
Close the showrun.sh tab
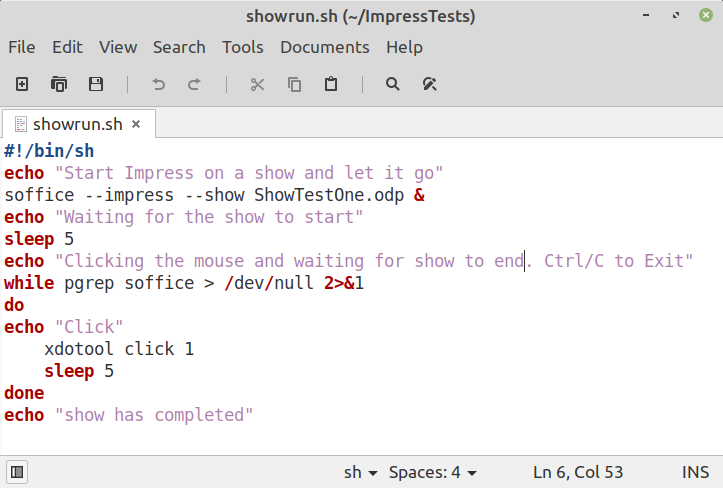(136, 124)
